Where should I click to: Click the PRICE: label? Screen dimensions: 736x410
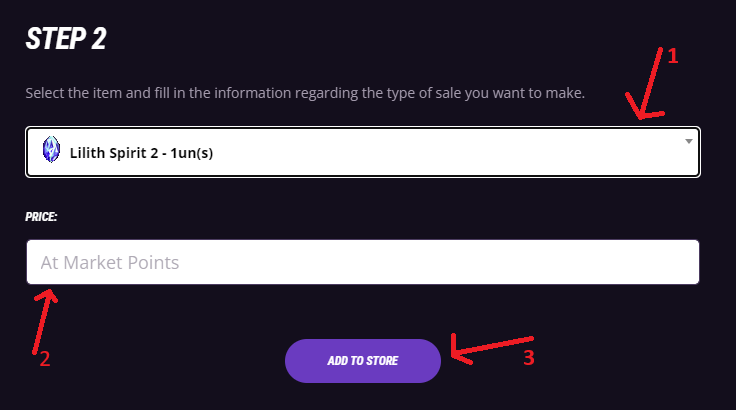(41, 217)
